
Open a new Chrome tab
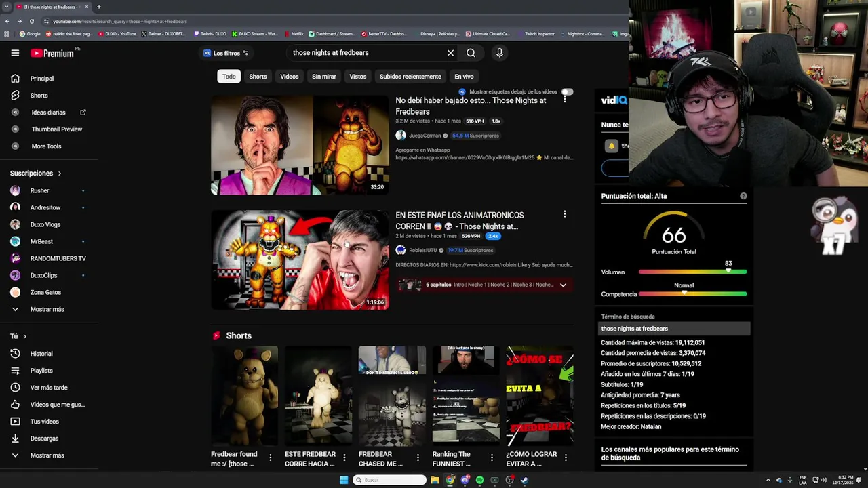coord(99,7)
